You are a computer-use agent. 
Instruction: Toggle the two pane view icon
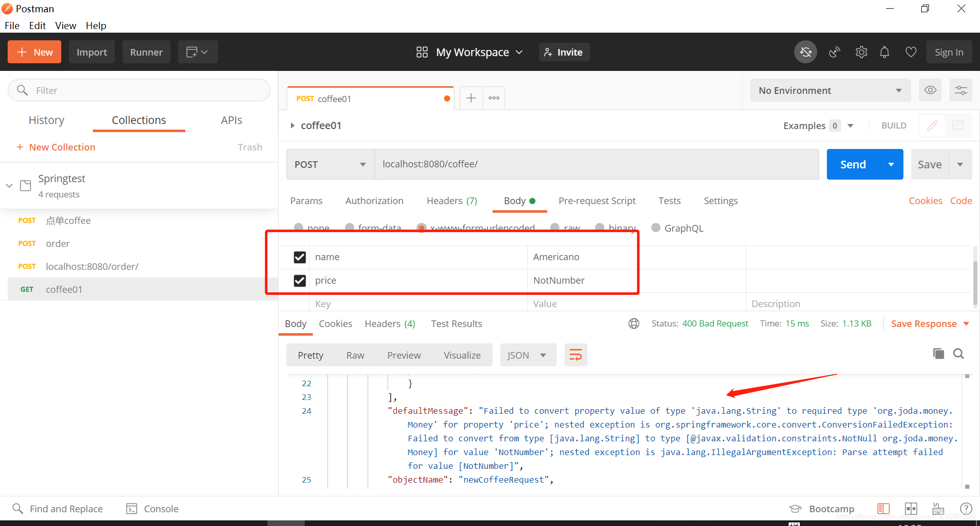pyautogui.click(x=911, y=509)
